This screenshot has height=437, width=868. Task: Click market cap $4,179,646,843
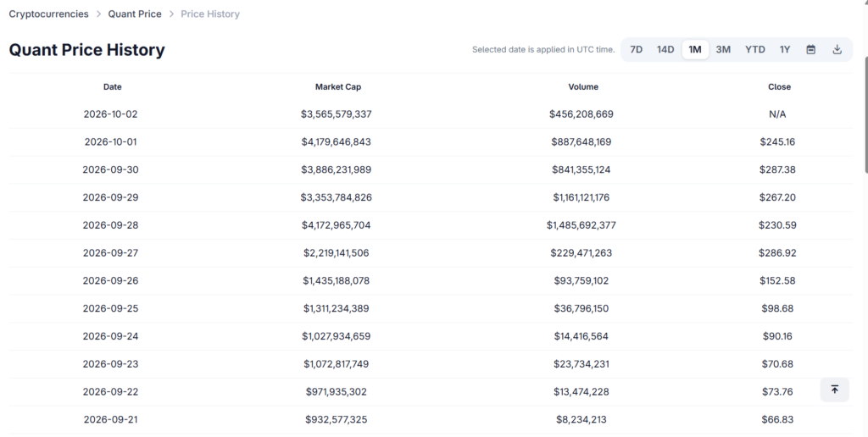[x=336, y=141]
